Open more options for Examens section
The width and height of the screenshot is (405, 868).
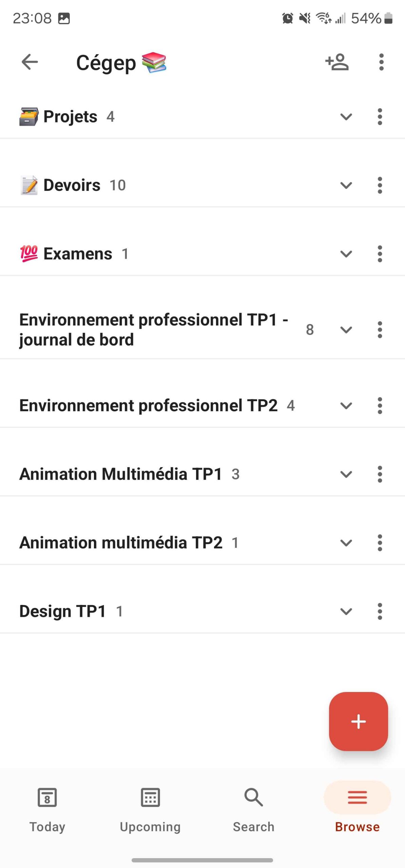[380, 254]
